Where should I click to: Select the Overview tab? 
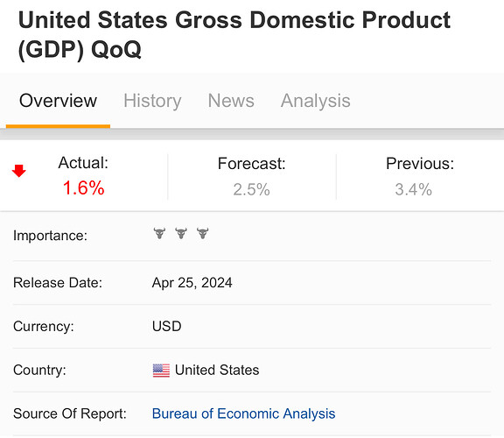(x=58, y=101)
